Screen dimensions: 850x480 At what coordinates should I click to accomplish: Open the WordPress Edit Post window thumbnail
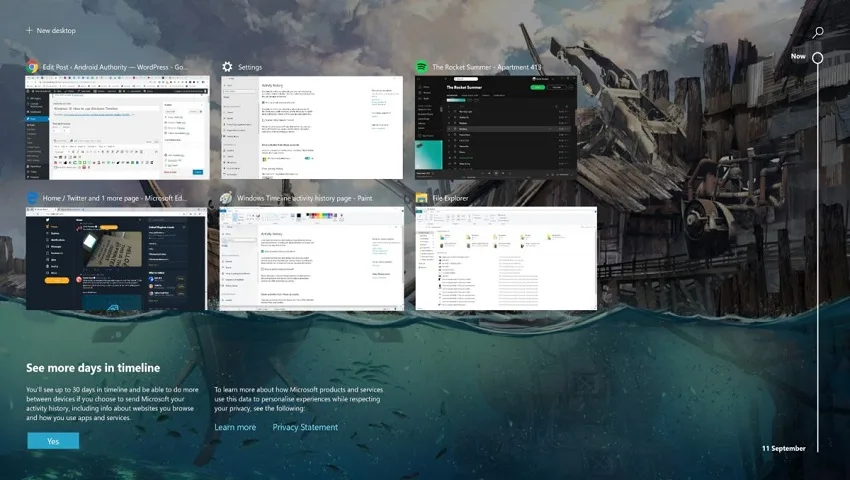pos(118,127)
